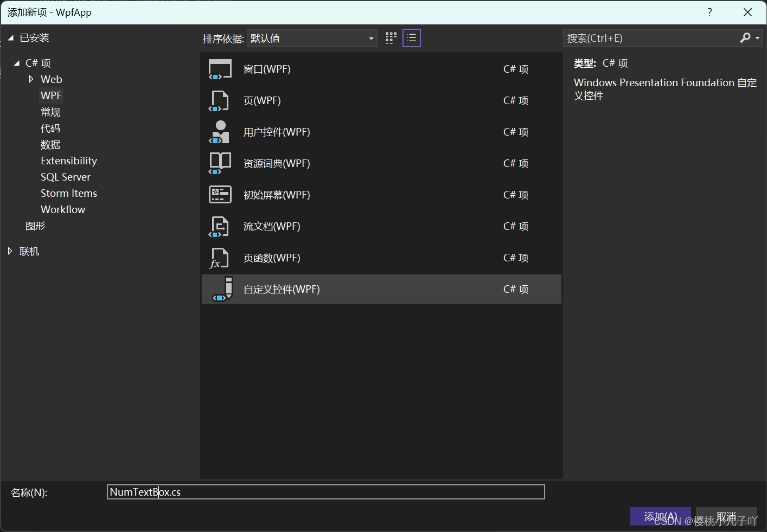The width and height of the screenshot is (767, 532).
Task: Choose the 用户控件(WPF) template icon
Action: pyautogui.click(x=219, y=132)
